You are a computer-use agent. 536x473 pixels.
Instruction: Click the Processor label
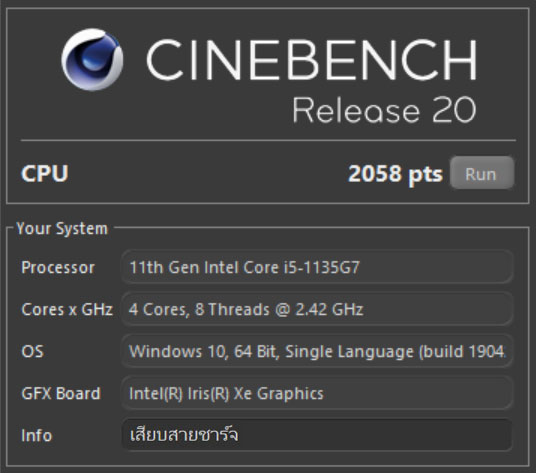pos(58,267)
